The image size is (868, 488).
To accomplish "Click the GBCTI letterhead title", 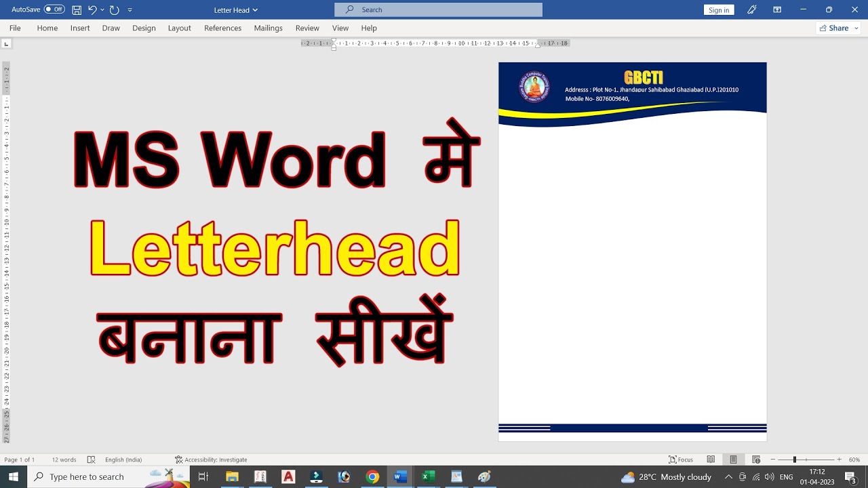I will pyautogui.click(x=643, y=78).
